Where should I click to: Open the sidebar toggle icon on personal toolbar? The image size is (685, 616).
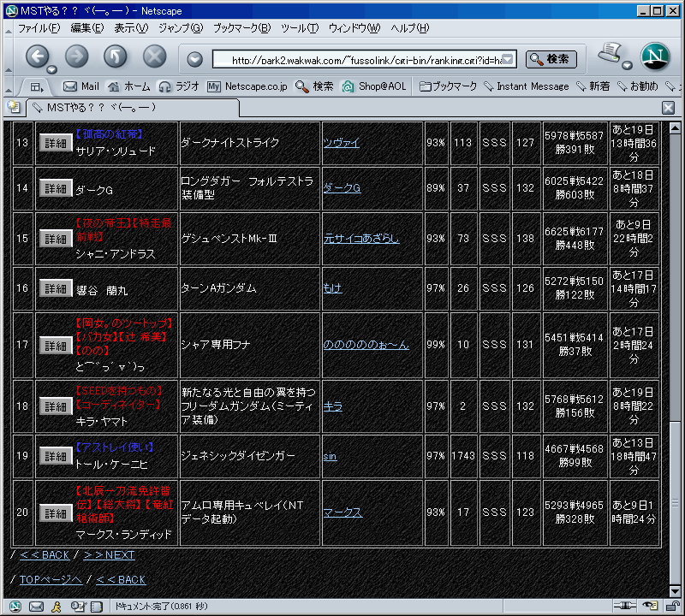(37, 87)
